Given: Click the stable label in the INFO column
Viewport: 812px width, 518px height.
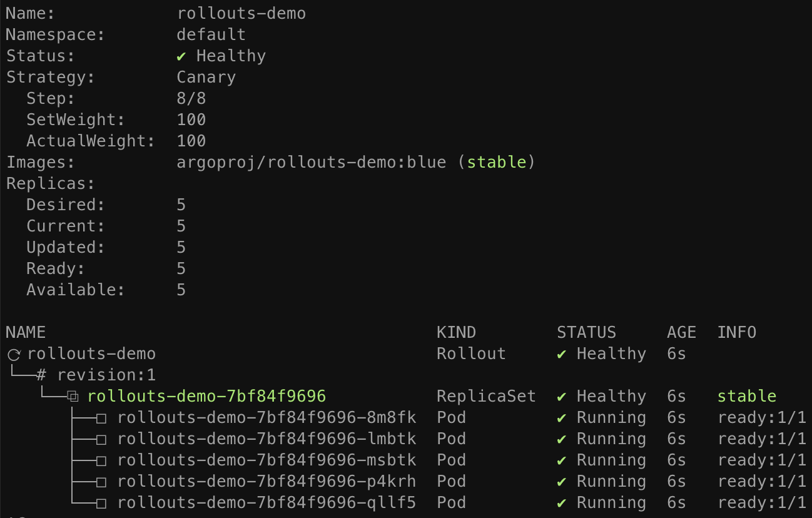Looking at the screenshot, I should pos(746,397).
